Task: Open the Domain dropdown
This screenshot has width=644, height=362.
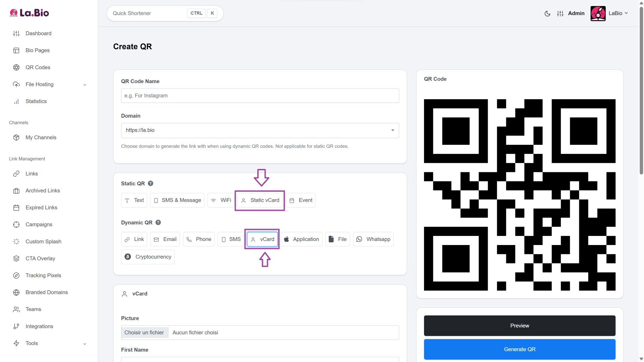Action: coord(260,130)
